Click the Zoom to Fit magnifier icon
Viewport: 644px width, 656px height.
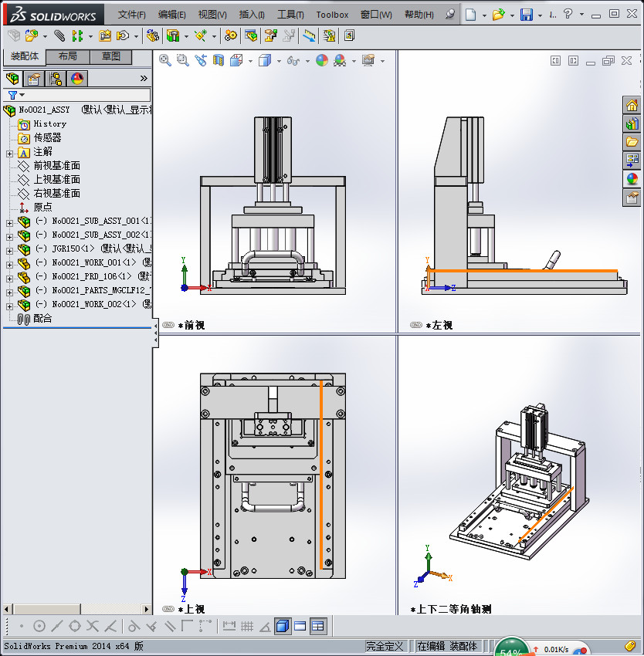click(164, 60)
